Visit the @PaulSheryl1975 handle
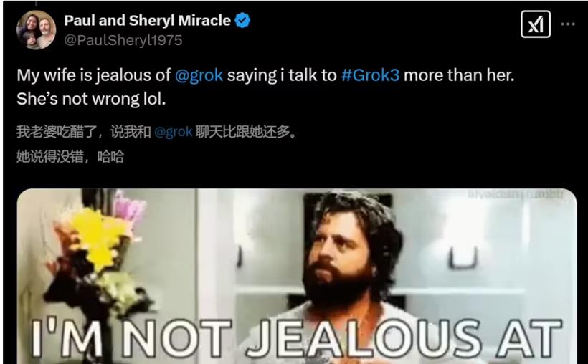 point(123,40)
